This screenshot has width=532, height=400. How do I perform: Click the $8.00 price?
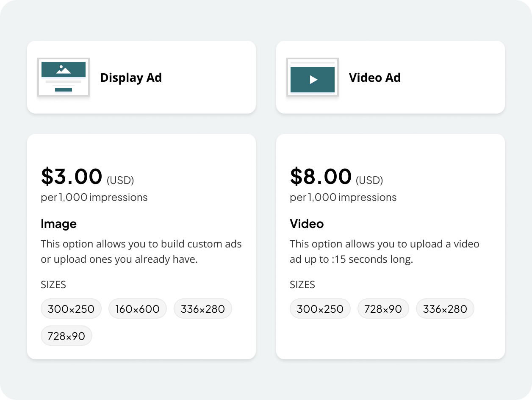click(321, 177)
